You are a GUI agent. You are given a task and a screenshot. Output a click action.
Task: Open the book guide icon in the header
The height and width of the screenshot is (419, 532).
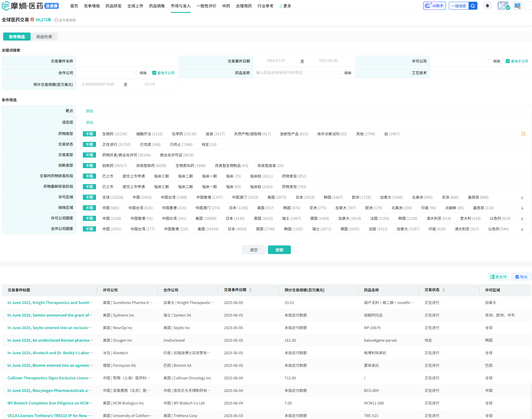[517, 6]
